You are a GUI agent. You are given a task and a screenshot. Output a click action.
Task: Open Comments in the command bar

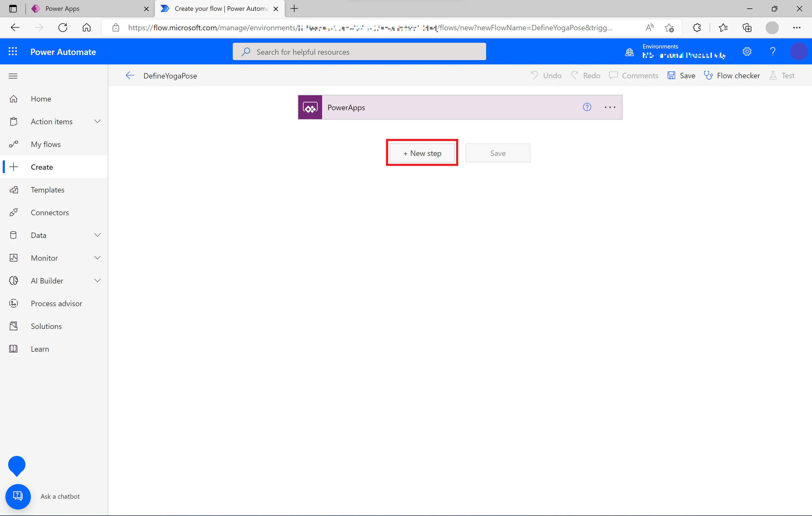pos(634,76)
